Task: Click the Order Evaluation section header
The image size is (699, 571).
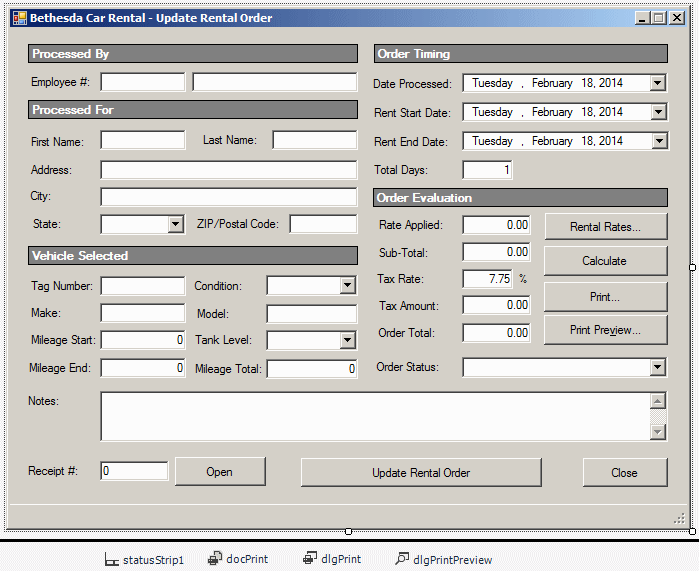Action: [520, 197]
